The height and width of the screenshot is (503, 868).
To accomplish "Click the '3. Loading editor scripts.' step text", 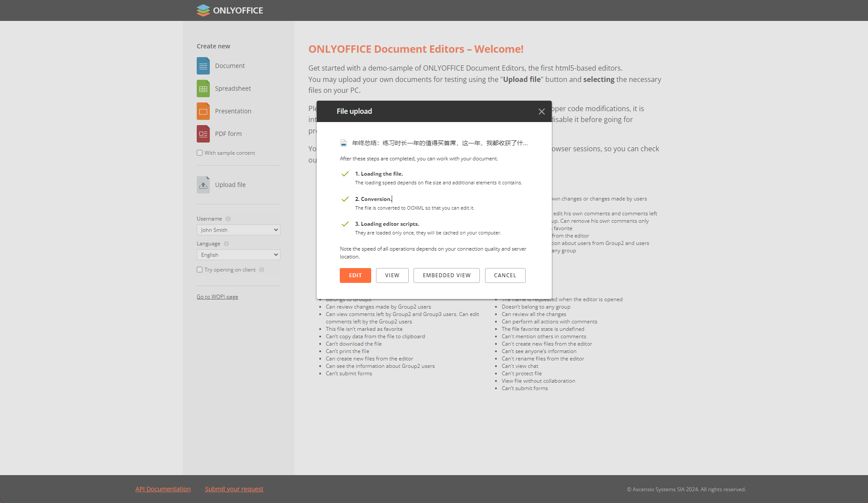I will click(x=387, y=224).
